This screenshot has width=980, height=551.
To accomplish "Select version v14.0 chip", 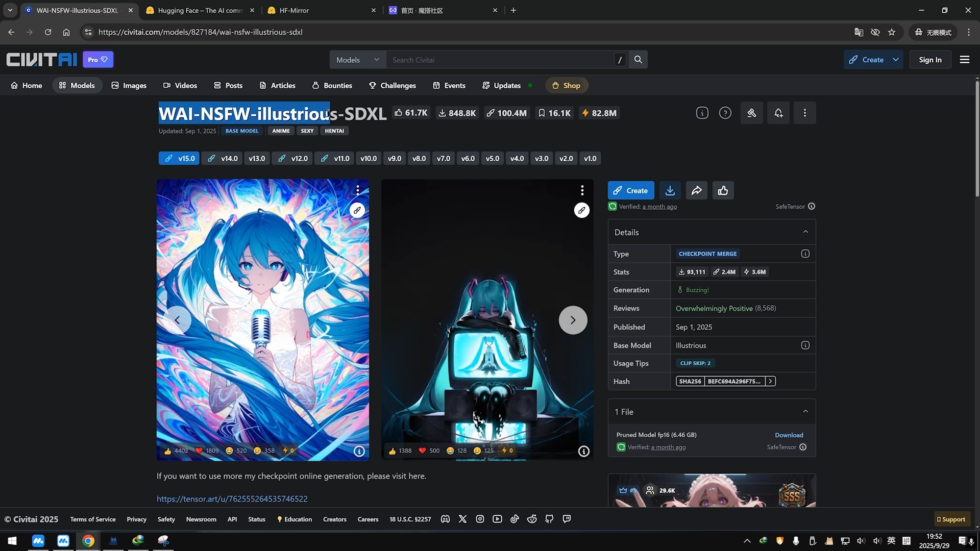I will [223, 159].
